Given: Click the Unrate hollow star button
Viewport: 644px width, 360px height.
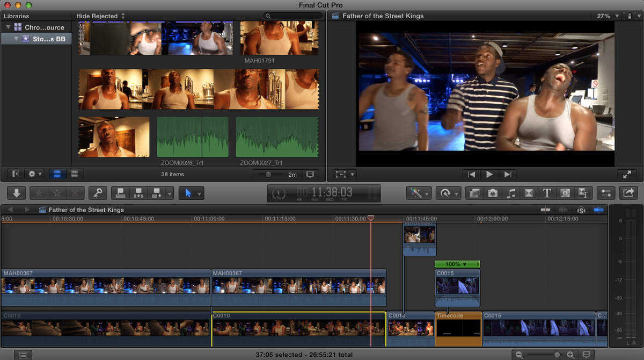Looking at the screenshot, I should tap(57, 193).
